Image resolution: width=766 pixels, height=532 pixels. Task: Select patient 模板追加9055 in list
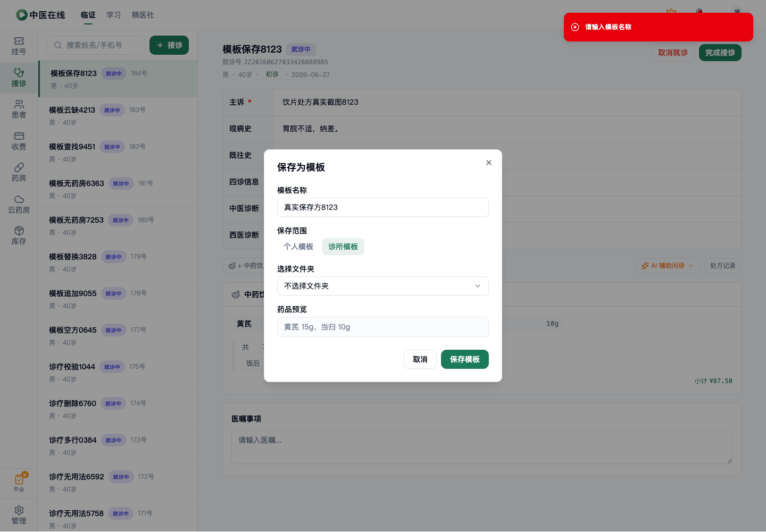(x=118, y=299)
